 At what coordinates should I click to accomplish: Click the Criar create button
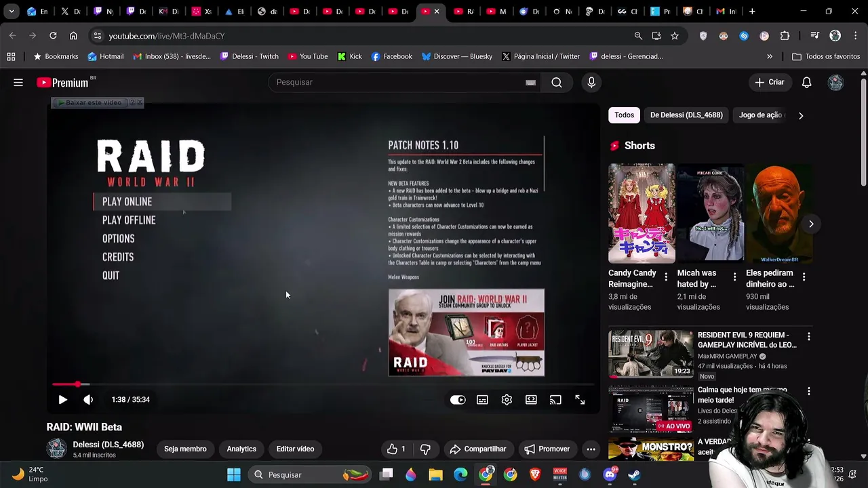[x=769, y=83]
